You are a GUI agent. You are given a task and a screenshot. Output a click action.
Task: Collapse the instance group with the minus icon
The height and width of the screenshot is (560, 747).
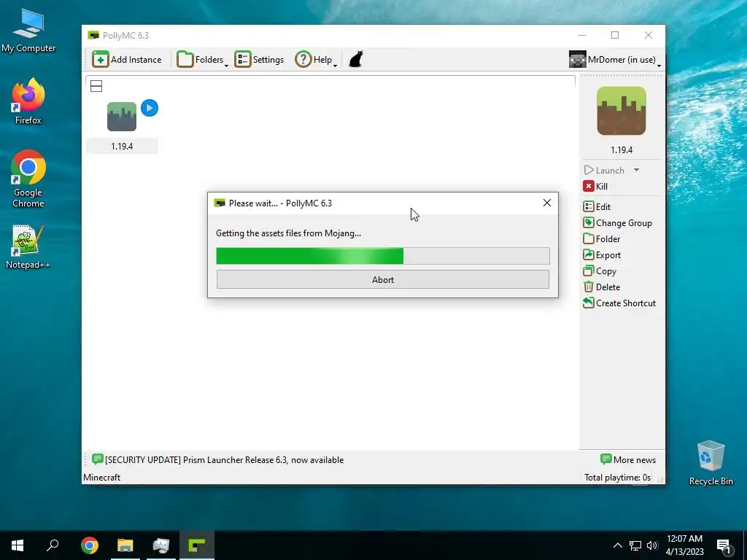96,86
